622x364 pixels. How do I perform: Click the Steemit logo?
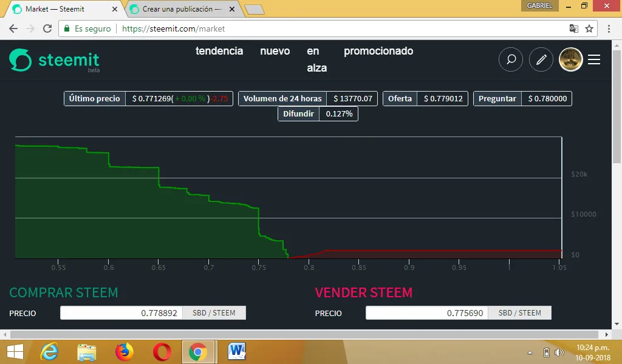(54, 60)
